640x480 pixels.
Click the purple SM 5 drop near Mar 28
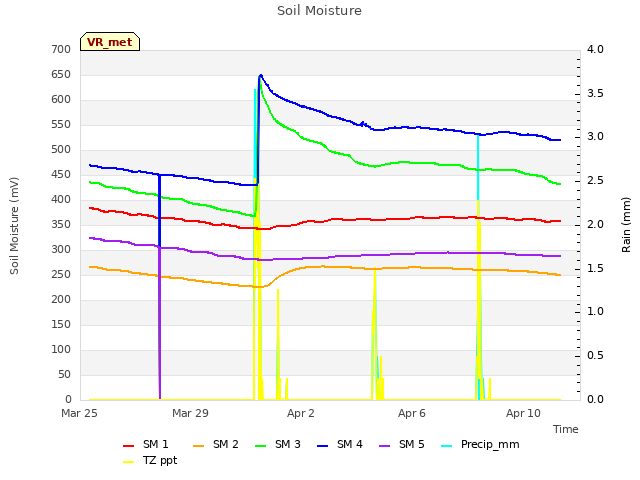point(160,322)
